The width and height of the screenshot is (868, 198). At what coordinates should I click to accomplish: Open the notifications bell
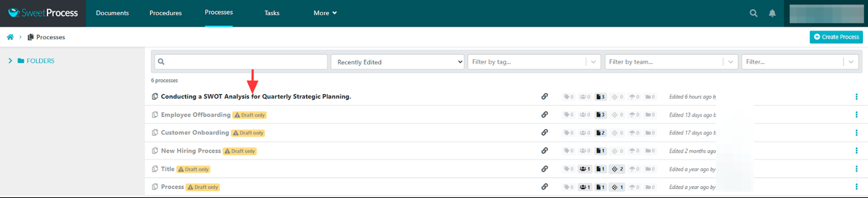(x=772, y=13)
